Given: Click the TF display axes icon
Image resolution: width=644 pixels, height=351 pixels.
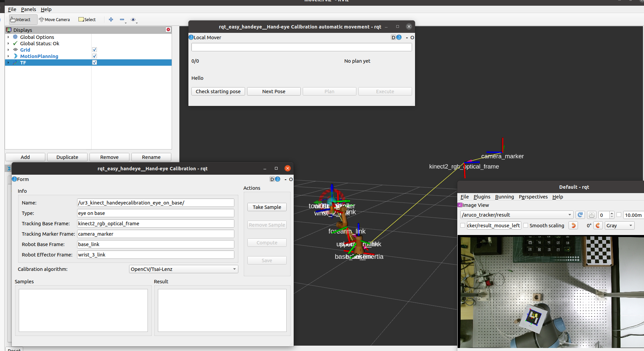Looking at the screenshot, I should click(x=15, y=62).
